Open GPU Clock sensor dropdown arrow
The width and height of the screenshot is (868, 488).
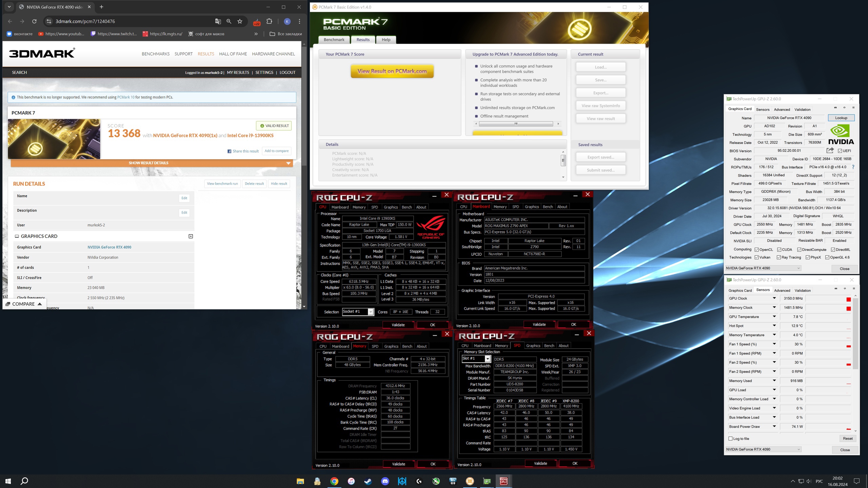click(774, 298)
